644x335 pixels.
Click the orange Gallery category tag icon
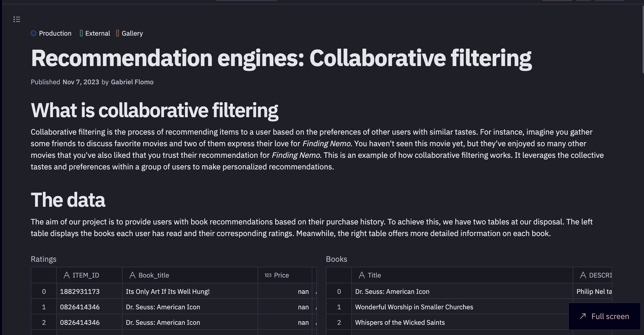[x=118, y=33]
